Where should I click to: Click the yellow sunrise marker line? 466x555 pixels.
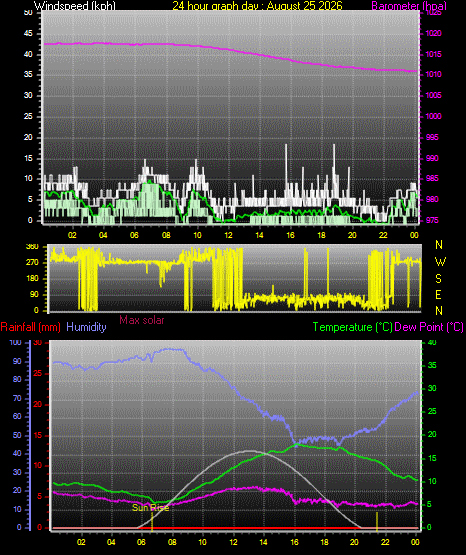point(152,522)
